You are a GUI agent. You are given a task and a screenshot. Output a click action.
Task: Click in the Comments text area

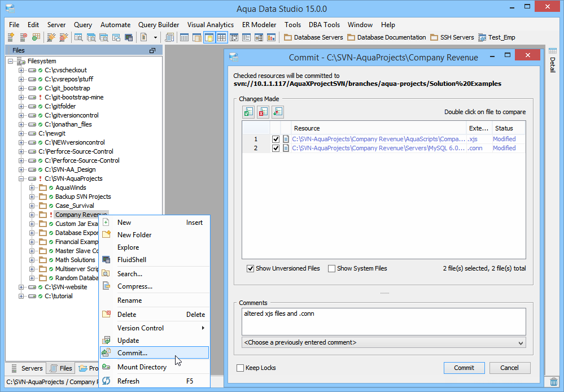[384, 321]
